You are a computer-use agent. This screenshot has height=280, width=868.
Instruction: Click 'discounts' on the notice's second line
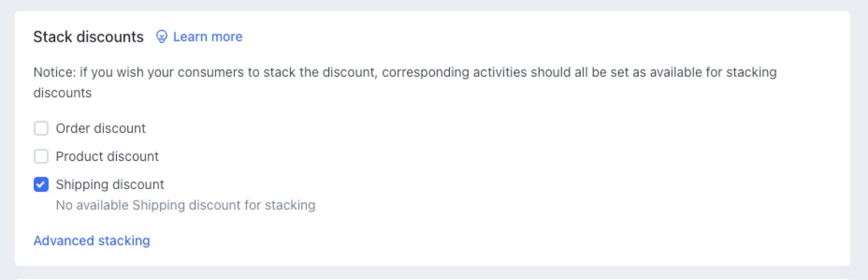(62, 93)
